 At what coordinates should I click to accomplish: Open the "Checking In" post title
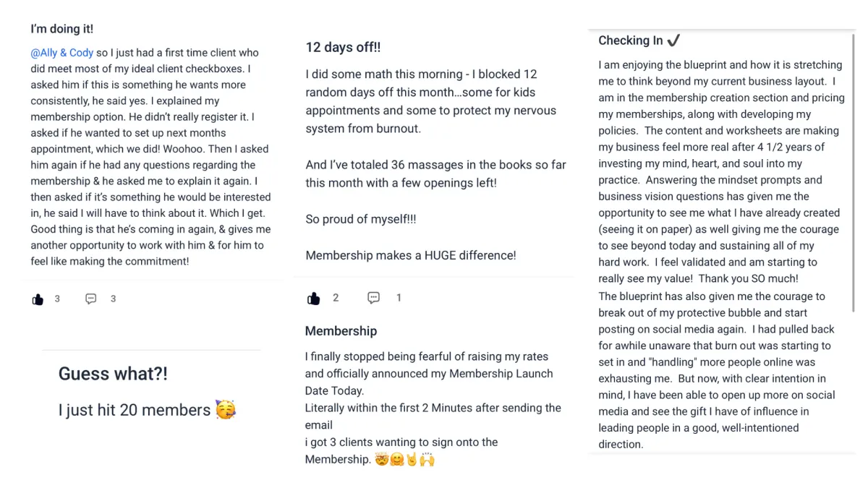coord(631,40)
